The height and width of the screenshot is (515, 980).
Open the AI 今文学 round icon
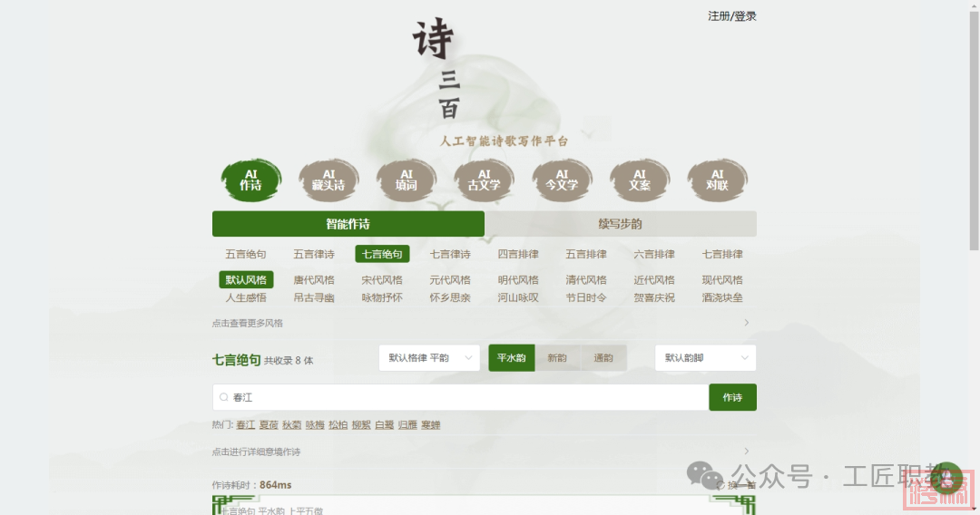(x=562, y=180)
